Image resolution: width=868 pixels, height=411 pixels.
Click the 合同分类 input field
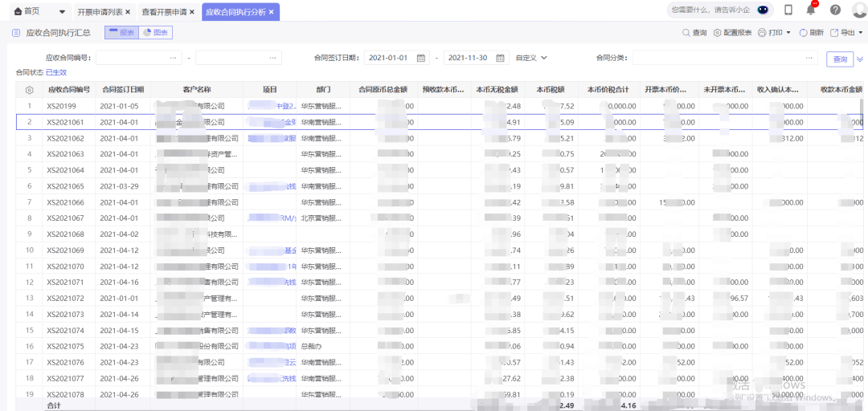(725, 58)
